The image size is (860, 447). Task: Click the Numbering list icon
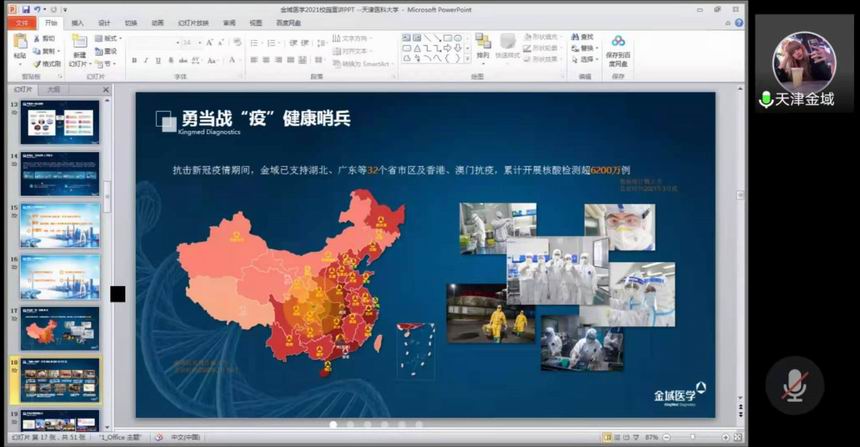pos(273,43)
